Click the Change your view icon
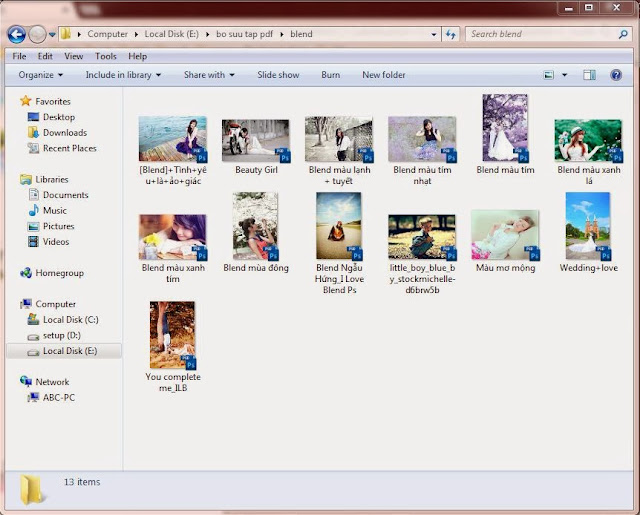Image resolution: width=640 pixels, height=515 pixels. [549, 75]
